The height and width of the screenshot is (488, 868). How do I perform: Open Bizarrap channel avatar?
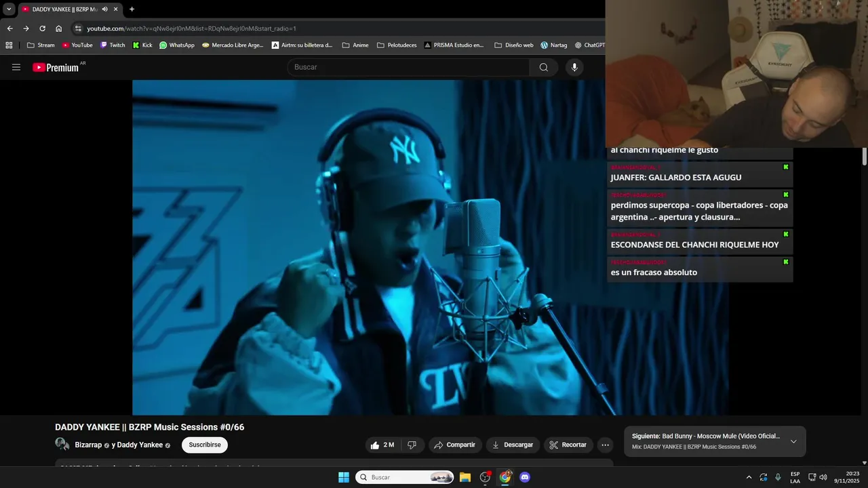coord(62,445)
